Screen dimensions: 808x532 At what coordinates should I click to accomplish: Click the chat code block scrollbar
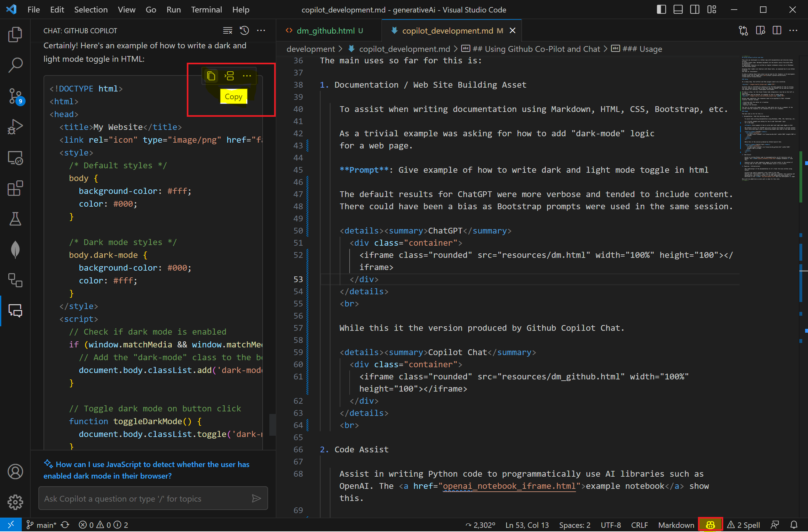pos(273,425)
